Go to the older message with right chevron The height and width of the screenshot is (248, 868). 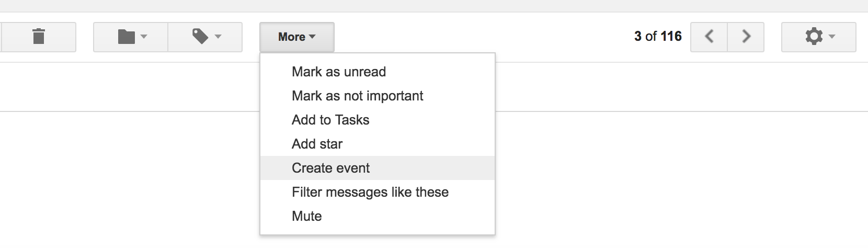pyautogui.click(x=746, y=37)
